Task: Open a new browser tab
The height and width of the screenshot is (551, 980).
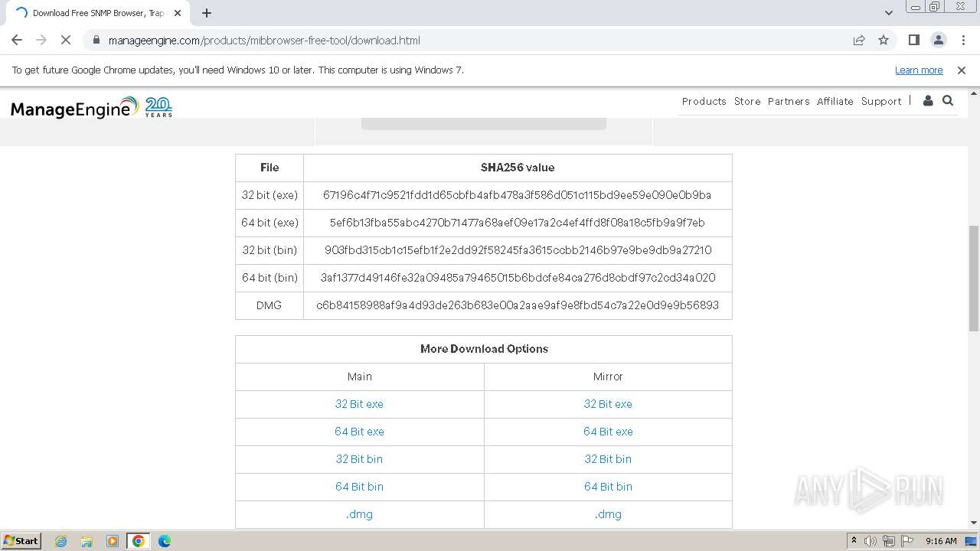Action: (207, 12)
